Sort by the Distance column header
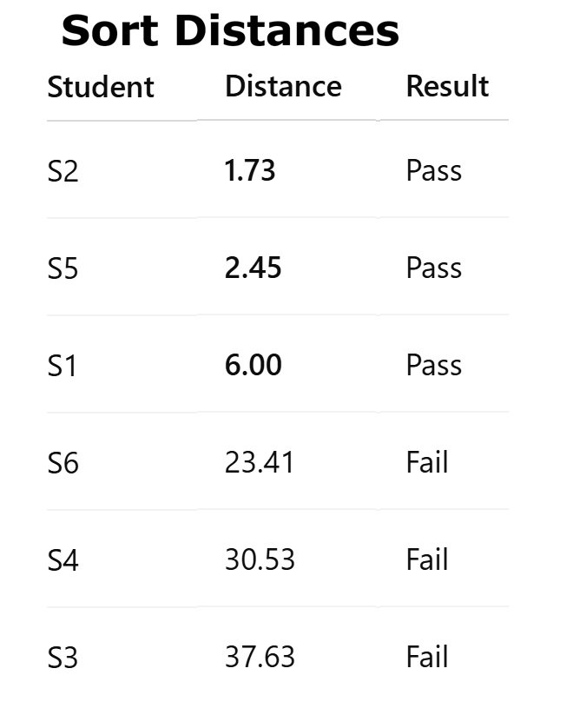The height and width of the screenshot is (728, 586). (x=283, y=87)
